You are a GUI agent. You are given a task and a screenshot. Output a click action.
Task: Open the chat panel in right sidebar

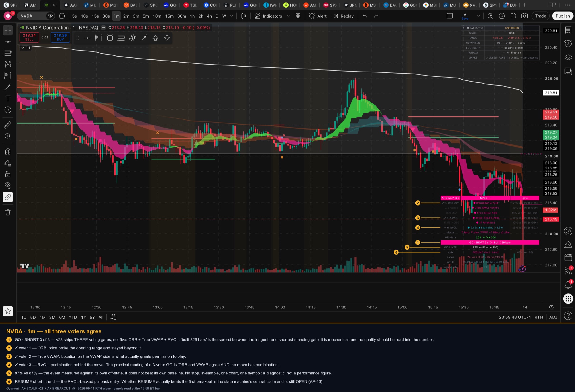pos(568,71)
